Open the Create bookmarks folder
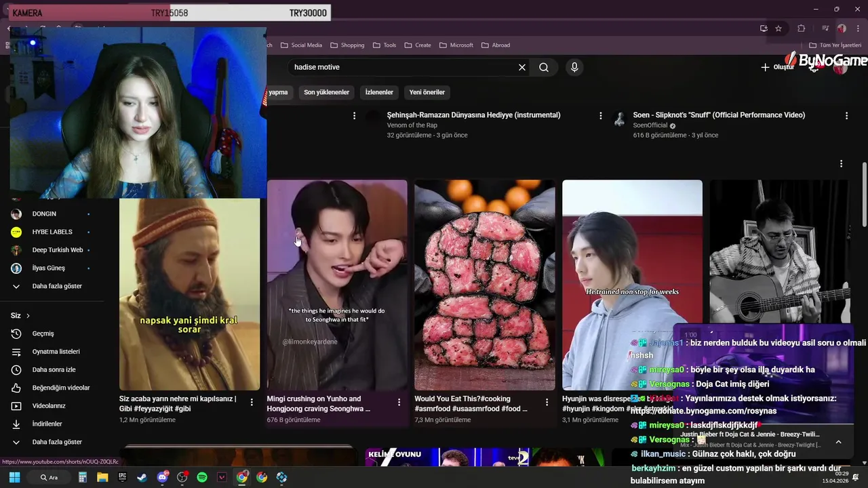868x488 pixels. click(x=418, y=45)
